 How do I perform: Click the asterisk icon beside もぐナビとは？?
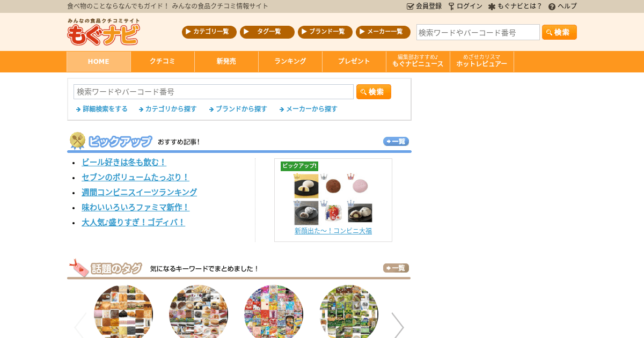point(492,6)
